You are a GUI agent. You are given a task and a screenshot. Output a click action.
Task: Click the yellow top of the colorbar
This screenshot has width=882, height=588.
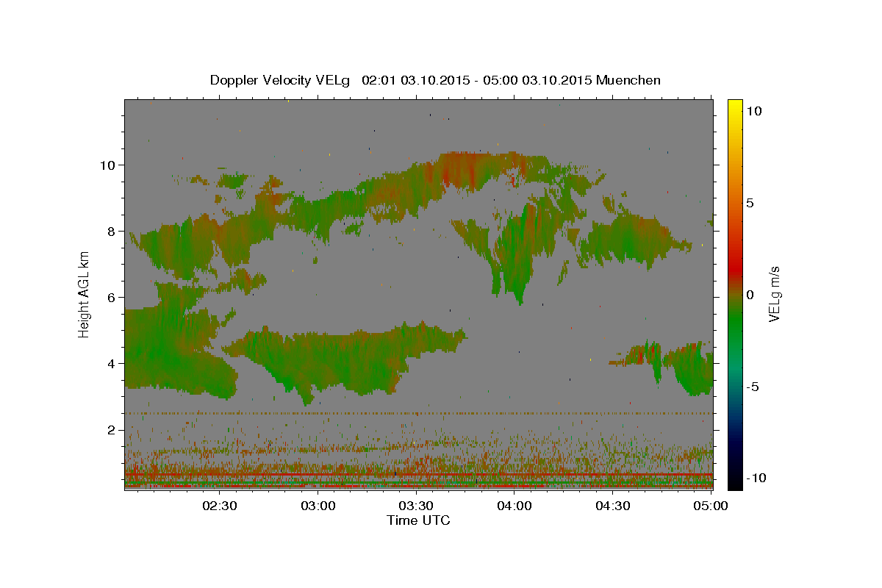pos(735,105)
